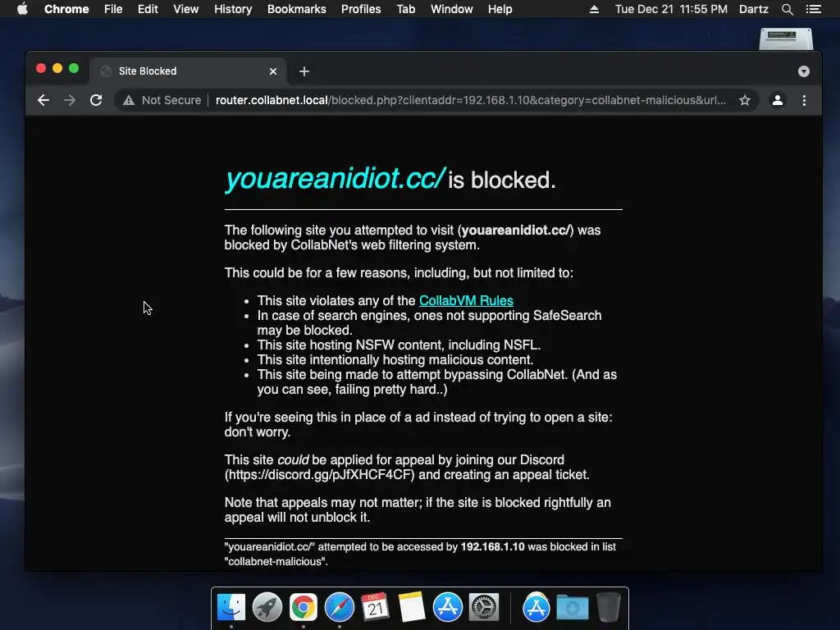Screen dimensions: 840x630
Task: Open the CollabVM Rules link
Action: click(466, 300)
